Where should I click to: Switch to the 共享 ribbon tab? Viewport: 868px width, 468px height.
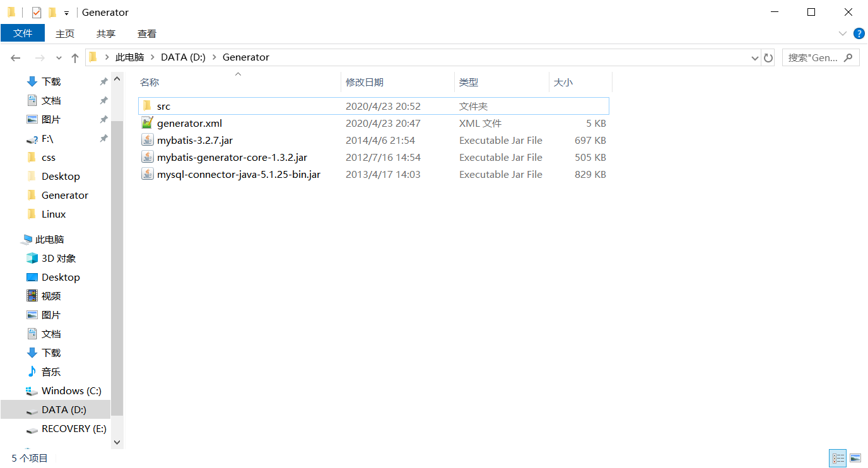point(106,33)
